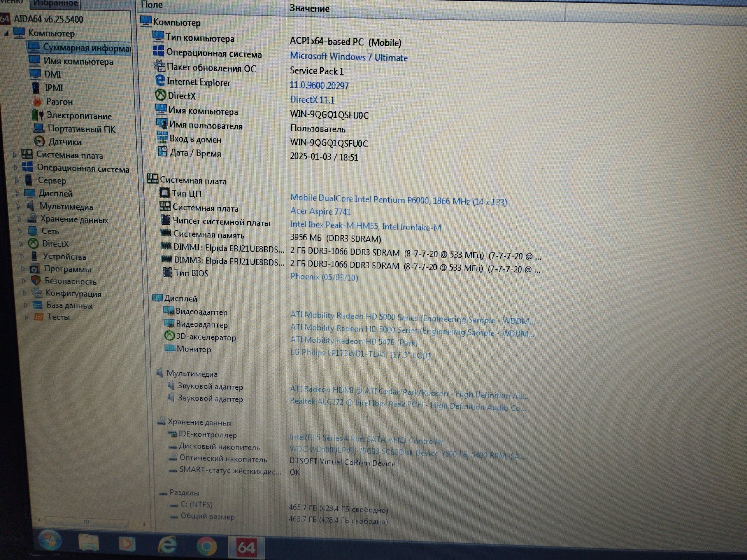Open the 11.0.9600.20297 Internet Explorer link
This screenshot has width=747, height=560.
(x=319, y=85)
